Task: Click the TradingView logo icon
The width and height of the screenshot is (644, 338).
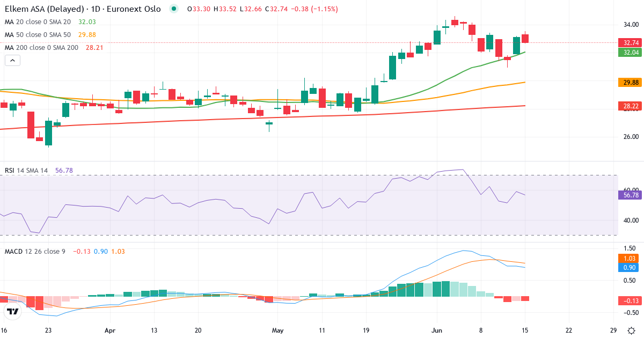Action: [x=13, y=311]
